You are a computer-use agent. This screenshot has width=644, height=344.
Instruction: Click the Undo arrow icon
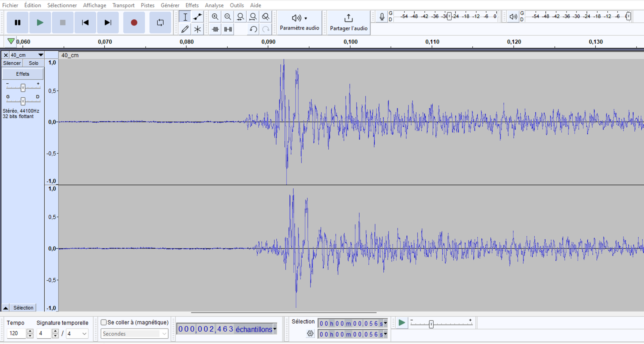(x=253, y=29)
